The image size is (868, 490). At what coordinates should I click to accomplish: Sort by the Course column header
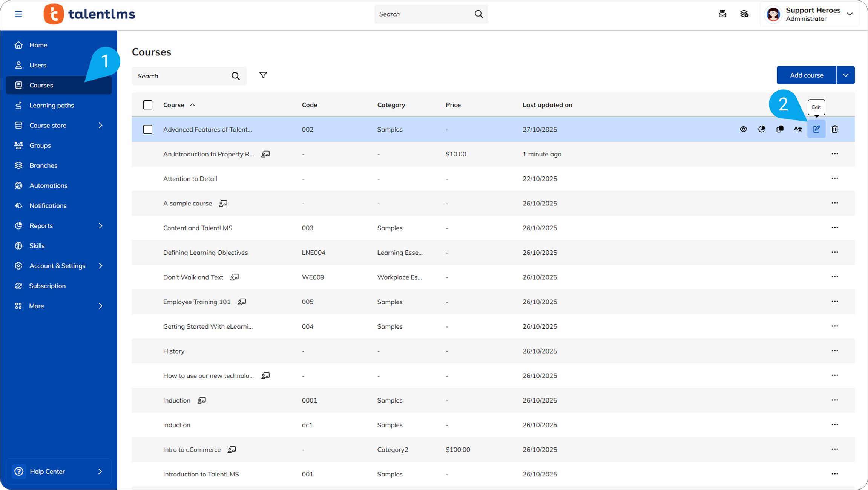pos(174,105)
